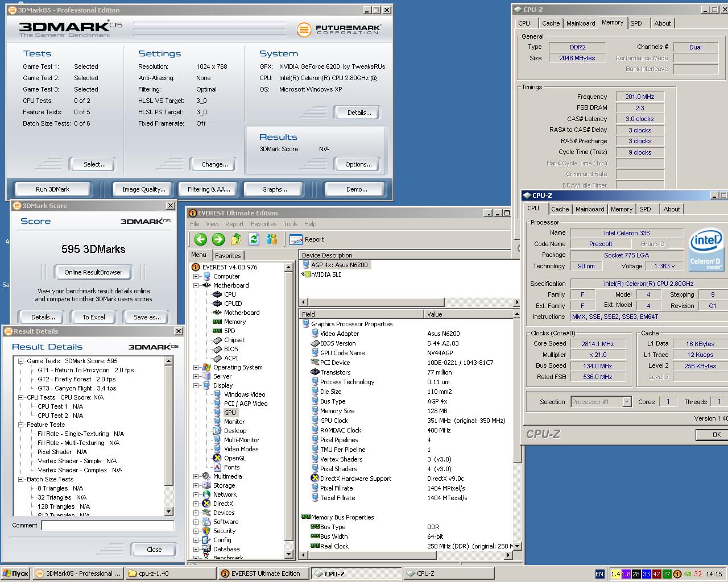Click the horizontal scrollbar in Device Description pane
This screenshot has width=728, height=582.
409,302
